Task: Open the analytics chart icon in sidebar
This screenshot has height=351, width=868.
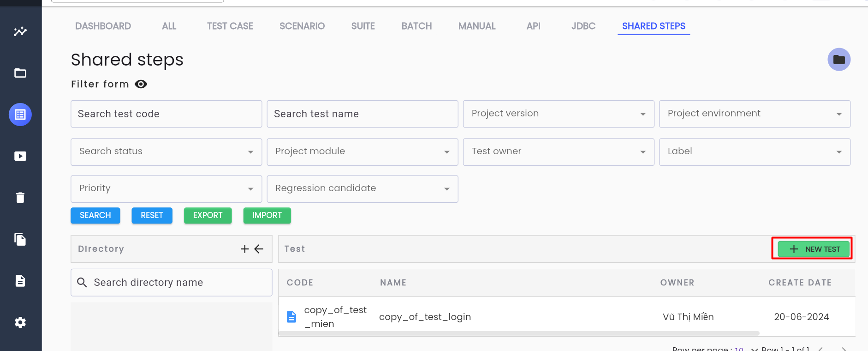Action: (20, 31)
